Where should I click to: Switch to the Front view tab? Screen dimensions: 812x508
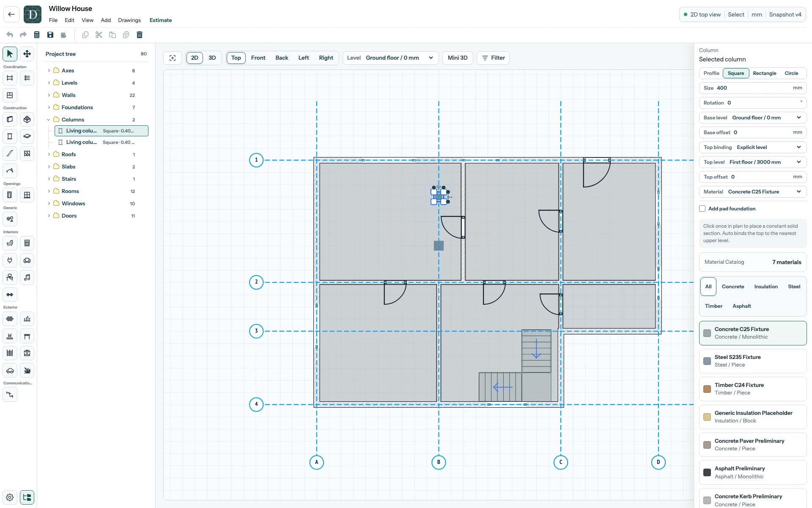point(258,58)
